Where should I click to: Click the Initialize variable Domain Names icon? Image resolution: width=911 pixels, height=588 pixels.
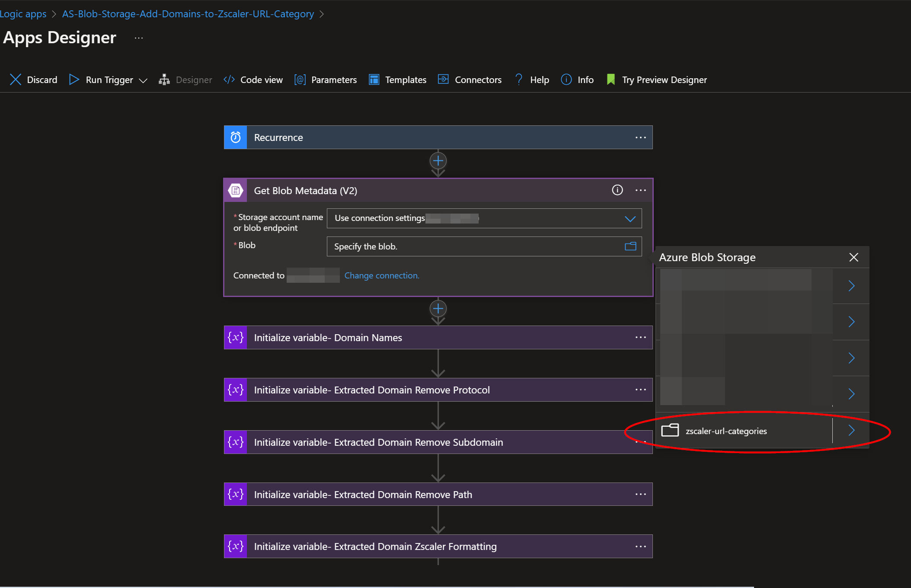tap(235, 337)
